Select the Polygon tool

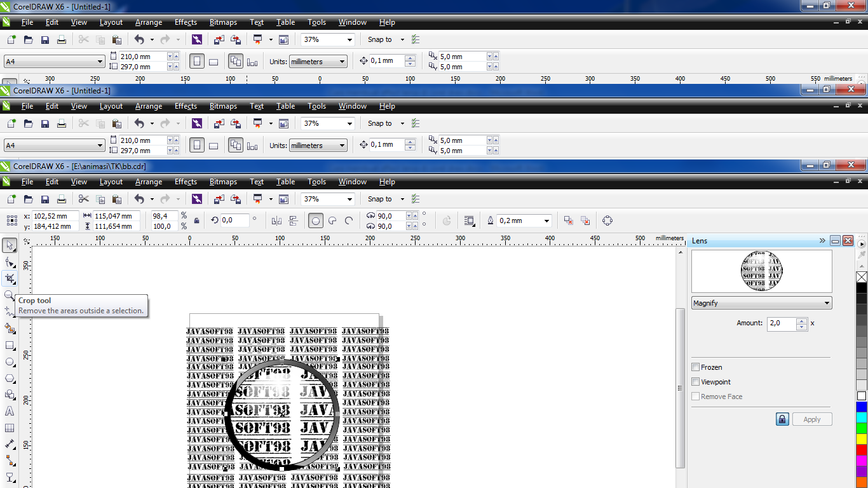click(9, 379)
